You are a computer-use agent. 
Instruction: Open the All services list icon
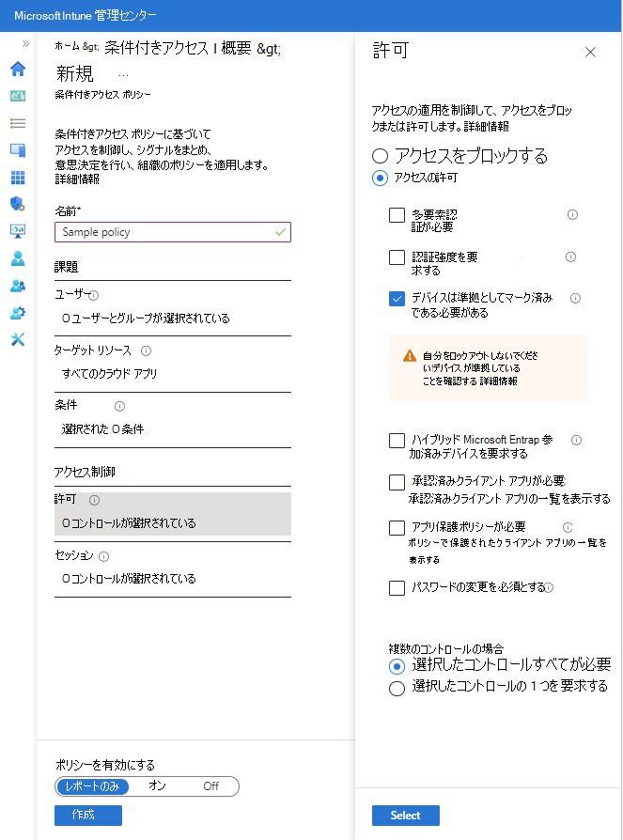point(18,123)
